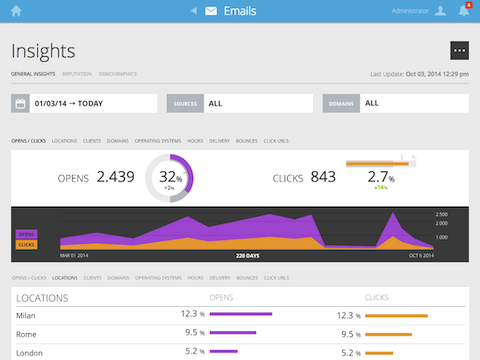Click the OPENS column header in Locations
The width and height of the screenshot is (480, 360).
(x=221, y=297)
